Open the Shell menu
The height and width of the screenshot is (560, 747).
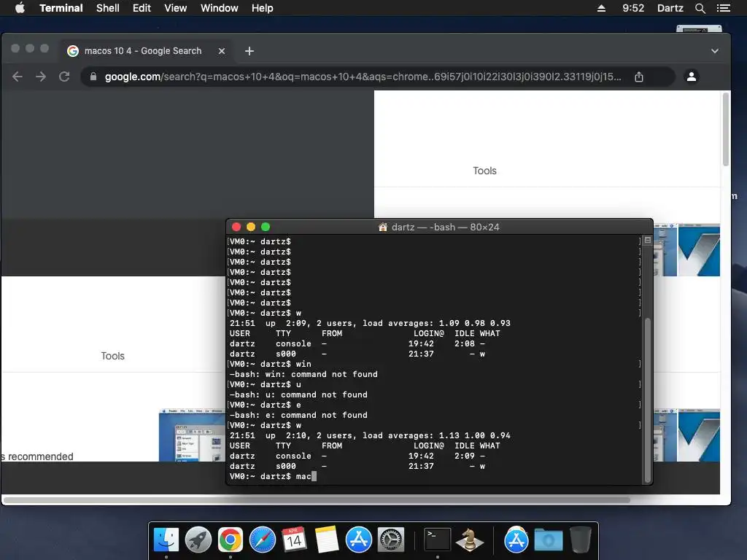pyautogui.click(x=108, y=8)
